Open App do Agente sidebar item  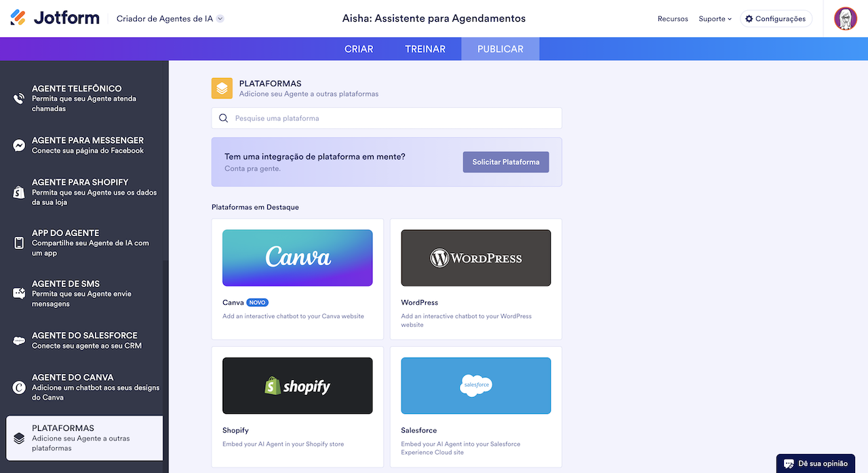pos(84,243)
